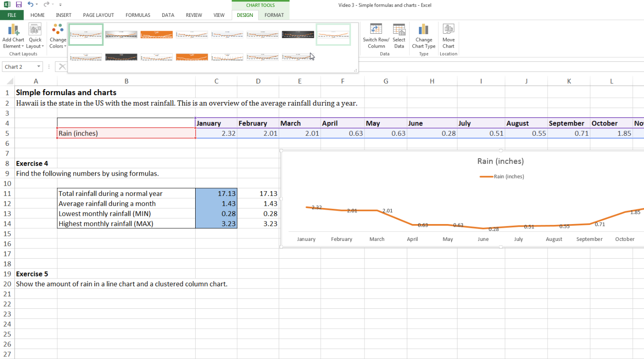This screenshot has height=359, width=644.
Task: Click the Select All corner triangle
Action: [10, 81]
